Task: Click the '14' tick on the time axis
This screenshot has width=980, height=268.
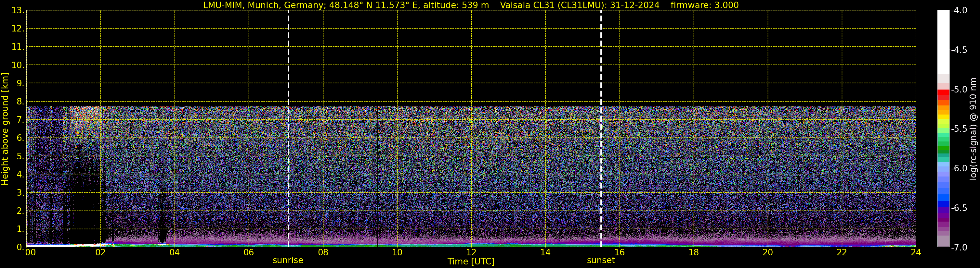Action: coord(545,252)
